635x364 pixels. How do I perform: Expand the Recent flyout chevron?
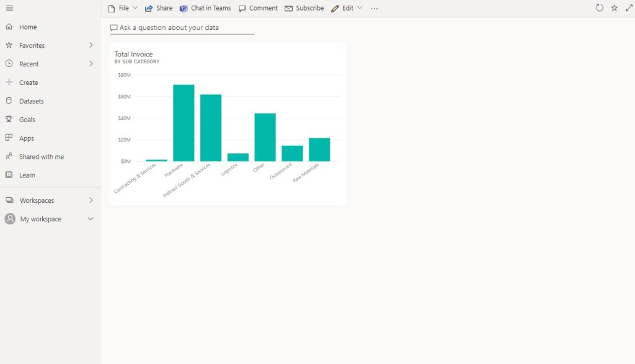(x=91, y=64)
